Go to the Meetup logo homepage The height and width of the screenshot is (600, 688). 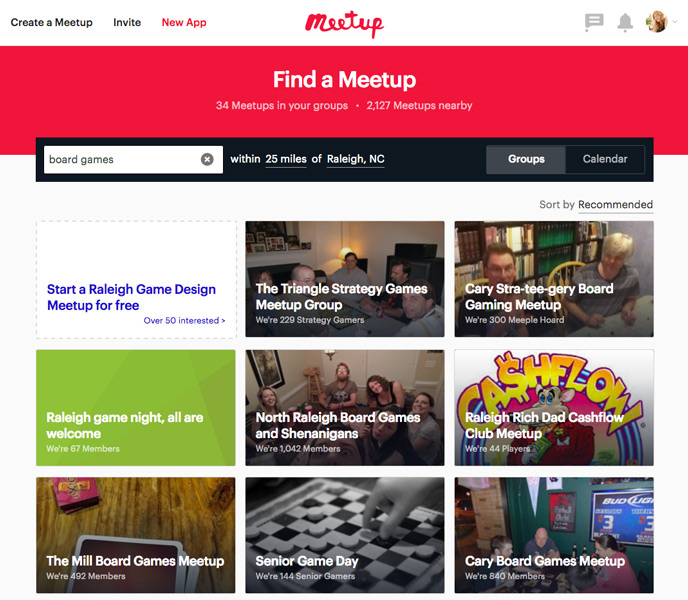[x=344, y=24]
